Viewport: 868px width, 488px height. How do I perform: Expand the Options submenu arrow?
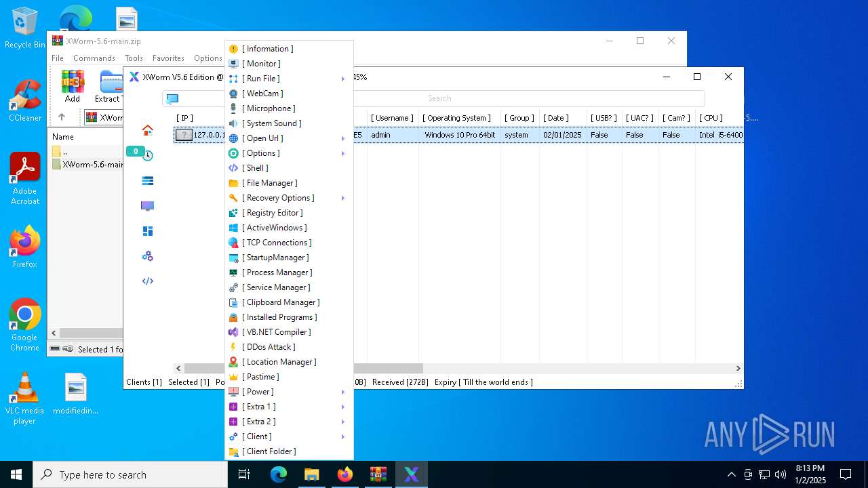click(x=343, y=153)
